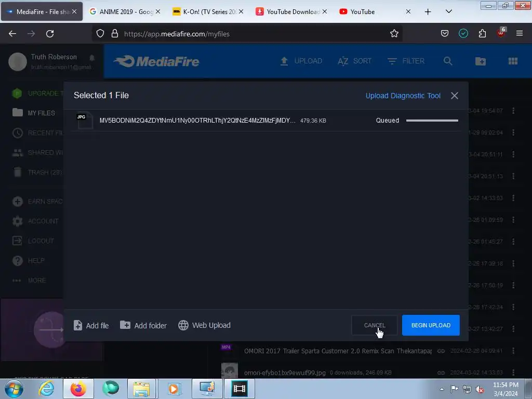Click the MP4 file type icon
This screenshot has width=532, height=399.
pyautogui.click(x=226, y=347)
